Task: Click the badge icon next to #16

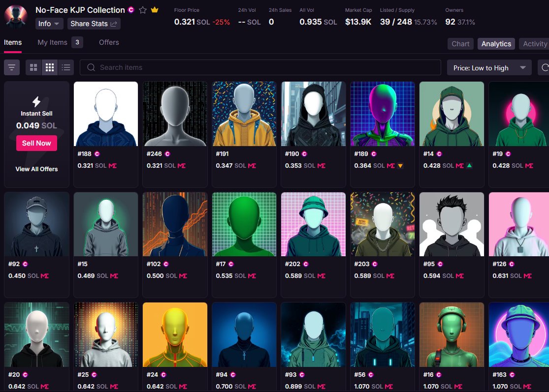Action: click(439, 374)
